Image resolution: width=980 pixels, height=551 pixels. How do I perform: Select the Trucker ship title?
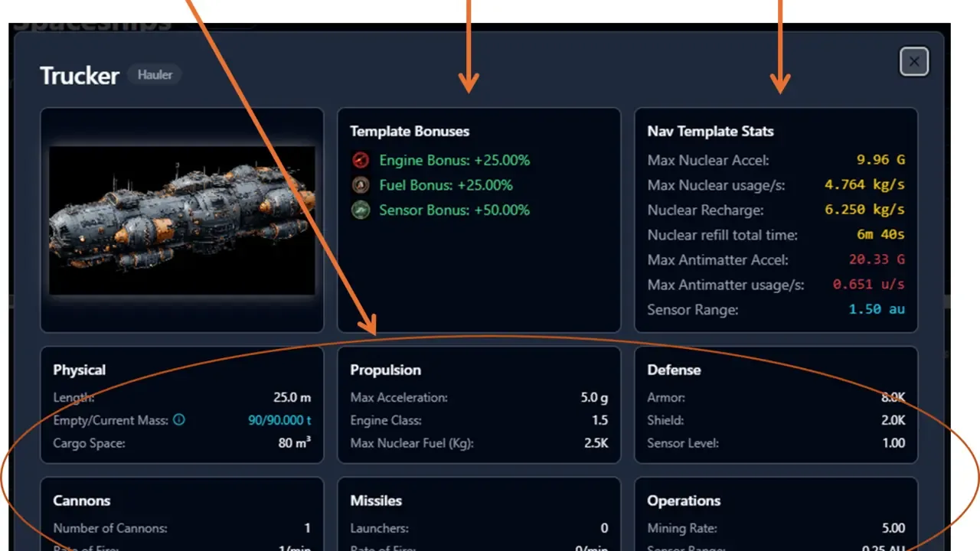pyautogui.click(x=80, y=76)
